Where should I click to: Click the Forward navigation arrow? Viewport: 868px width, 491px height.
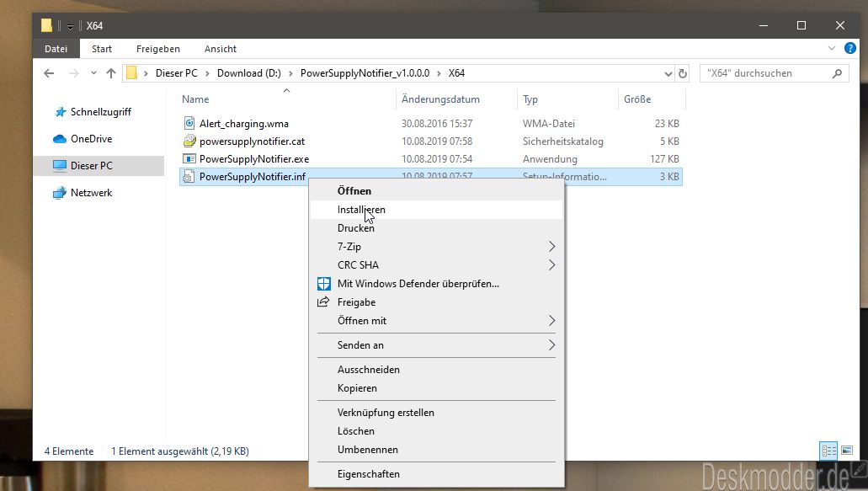tap(73, 73)
